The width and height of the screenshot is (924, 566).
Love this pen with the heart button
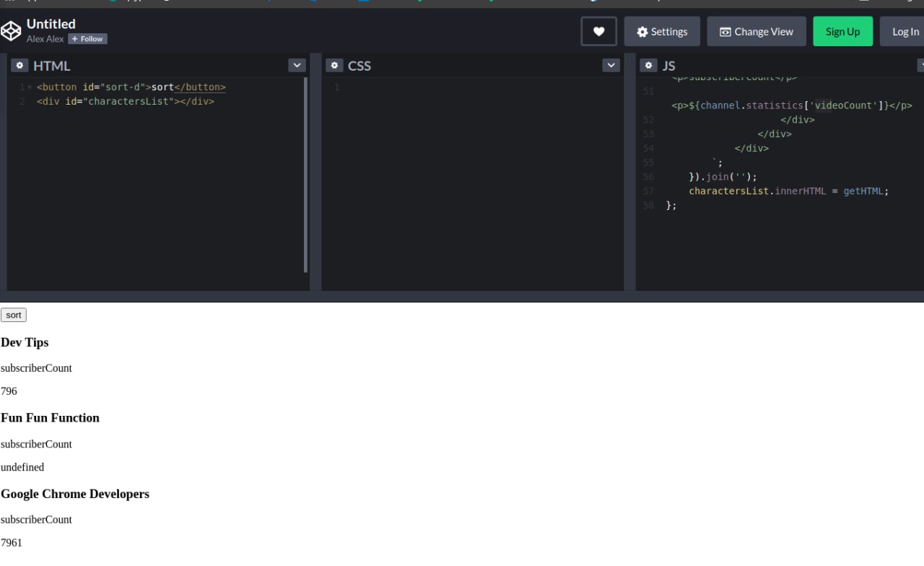point(598,31)
